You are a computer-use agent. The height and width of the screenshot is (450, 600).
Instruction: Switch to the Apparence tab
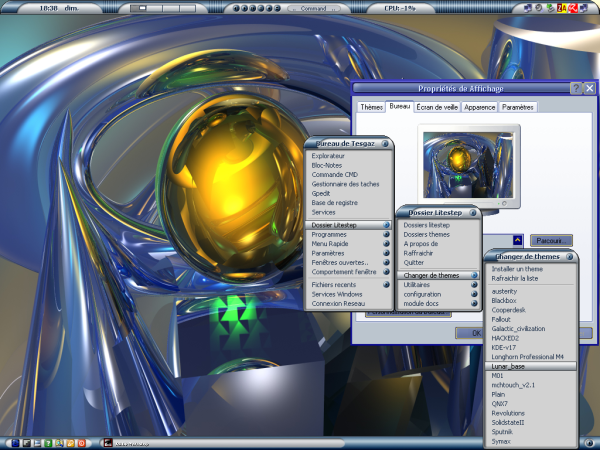(x=479, y=107)
